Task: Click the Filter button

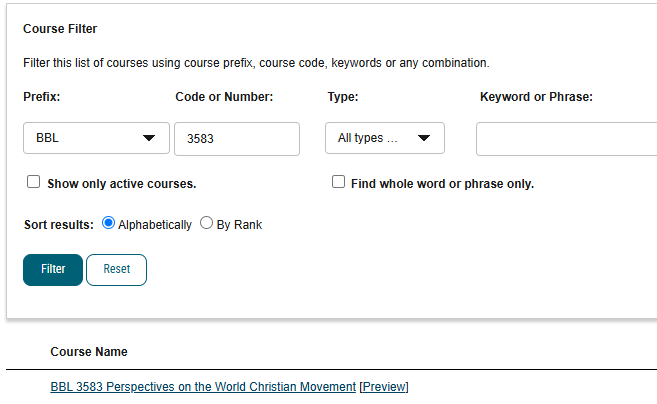Action: (53, 270)
